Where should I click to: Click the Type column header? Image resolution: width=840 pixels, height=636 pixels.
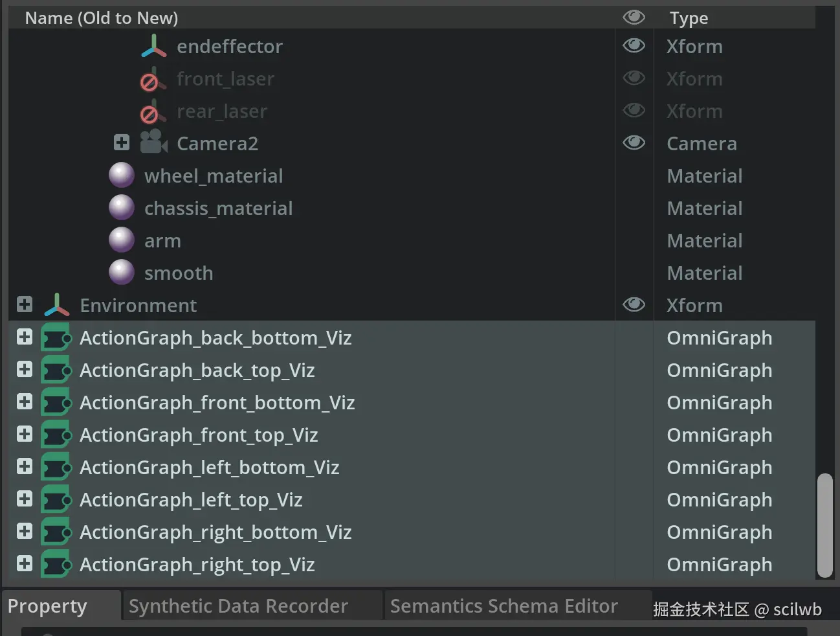coord(689,18)
